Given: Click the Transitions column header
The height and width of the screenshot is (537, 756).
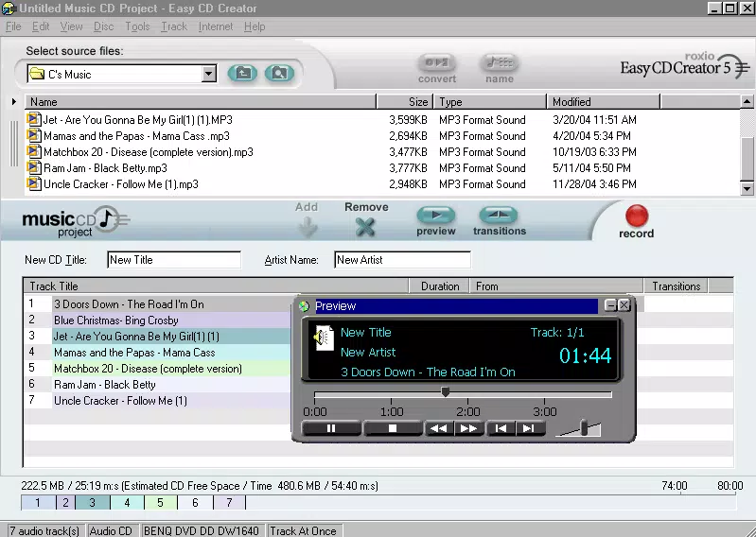Looking at the screenshot, I should (x=676, y=286).
